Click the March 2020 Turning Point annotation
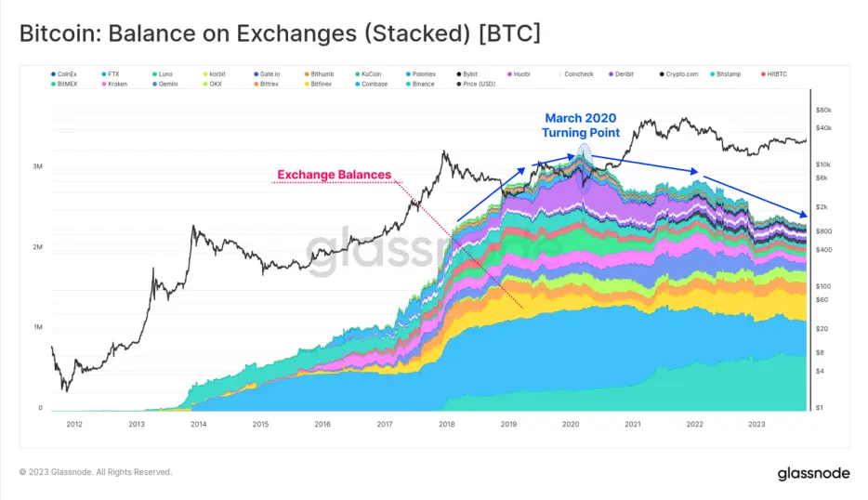The height and width of the screenshot is (500, 868). [581, 125]
